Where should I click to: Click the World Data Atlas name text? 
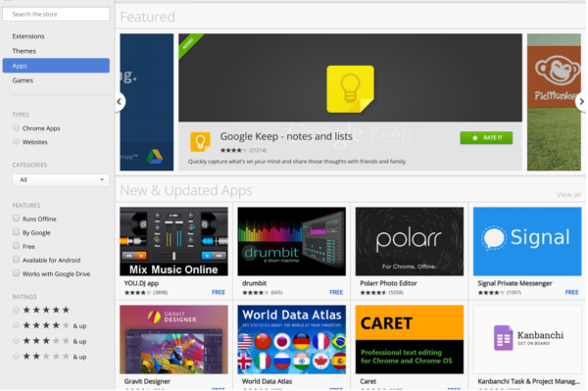pyautogui.click(x=267, y=381)
